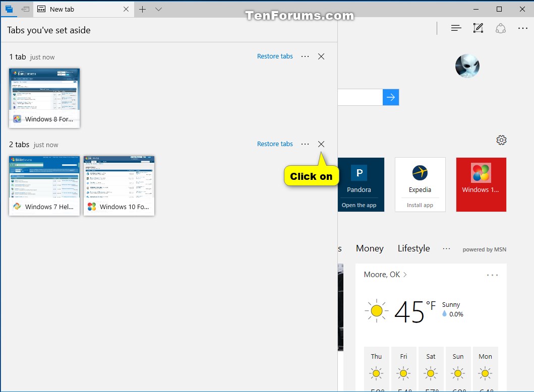The width and height of the screenshot is (534, 392).
Task: Open Moore, OK weather location
Action: pyautogui.click(x=385, y=275)
